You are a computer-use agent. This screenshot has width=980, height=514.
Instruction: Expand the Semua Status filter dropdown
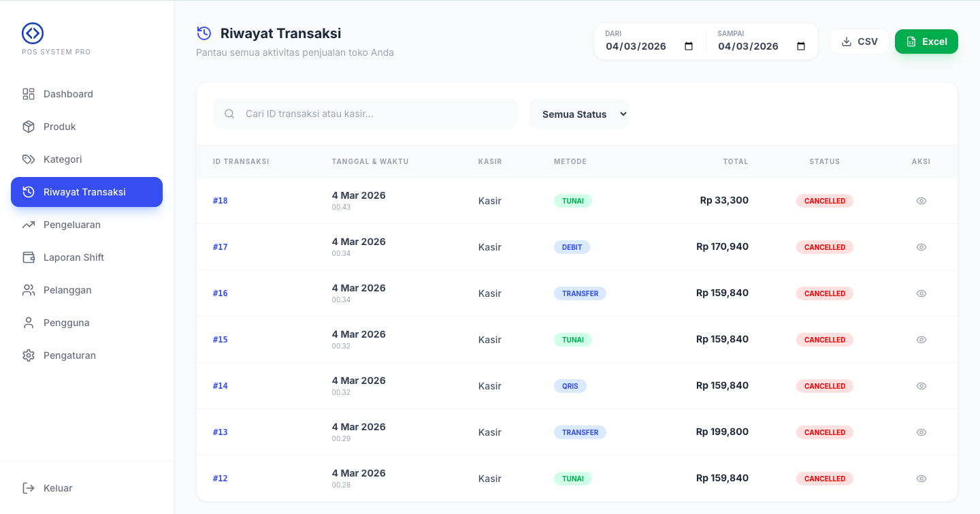(x=578, y=114)
